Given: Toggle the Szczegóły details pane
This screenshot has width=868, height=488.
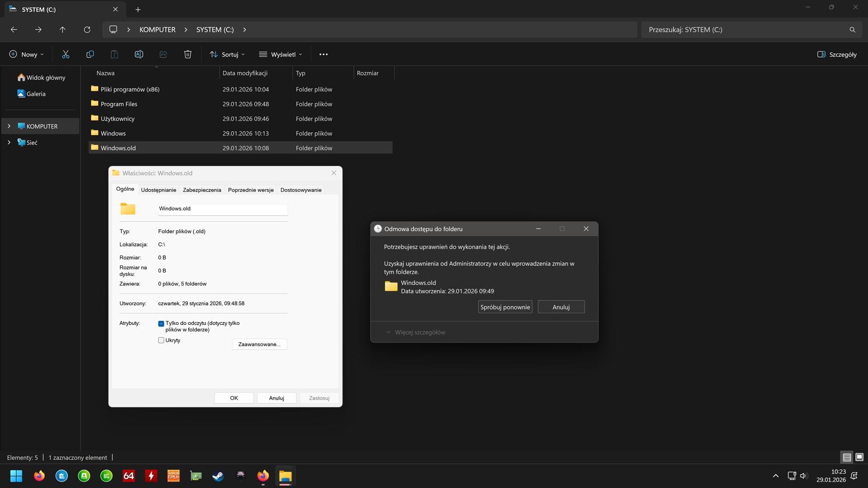Looking at the screenshot, I should (x=836, y=54).
